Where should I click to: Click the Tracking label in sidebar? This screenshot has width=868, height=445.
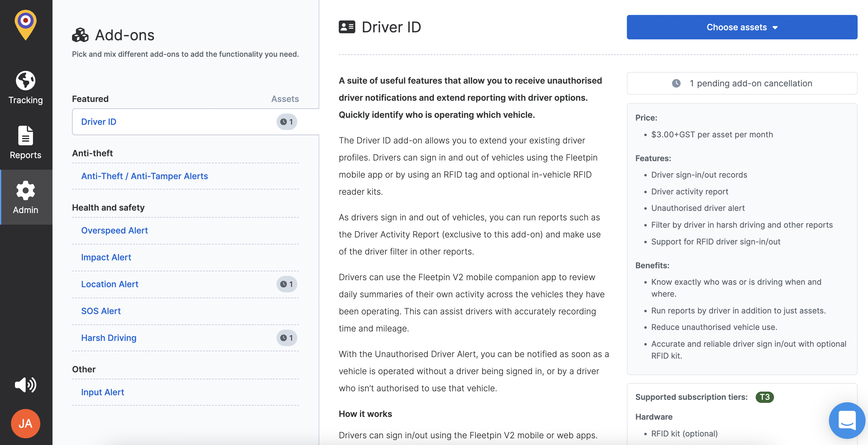click(x=26, y=100)
